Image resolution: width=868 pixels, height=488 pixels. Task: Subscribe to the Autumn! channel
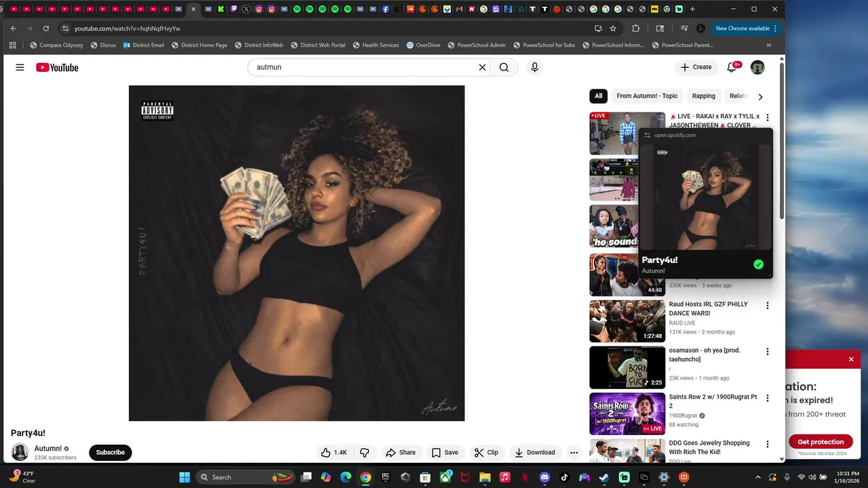[x=110, y=452]
